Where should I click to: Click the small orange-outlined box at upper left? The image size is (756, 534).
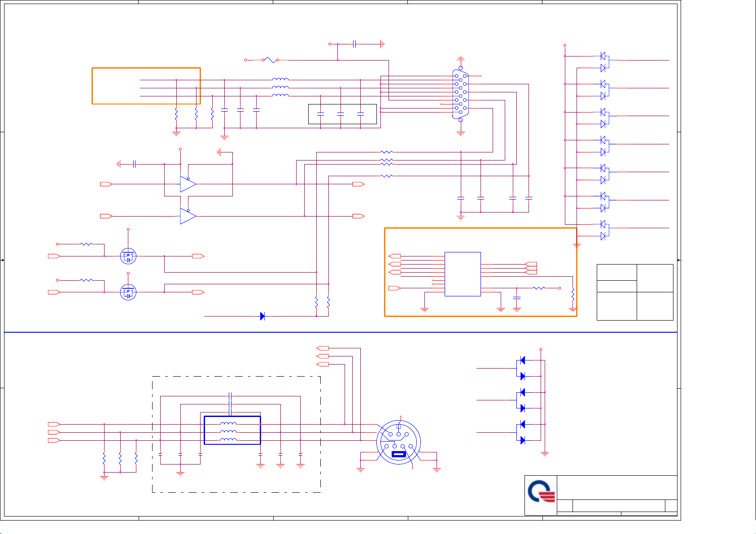(x=146, y=86)
